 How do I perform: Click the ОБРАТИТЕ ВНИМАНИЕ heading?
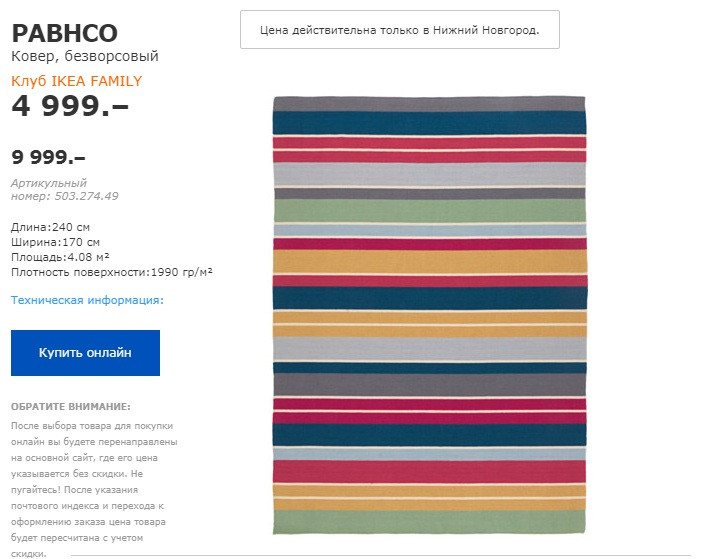point(71,407)
